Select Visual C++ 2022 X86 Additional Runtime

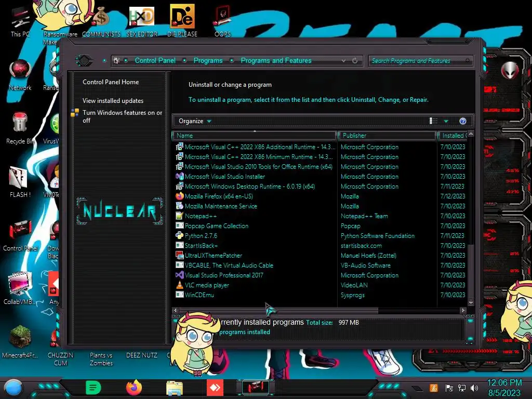[320, 147]
